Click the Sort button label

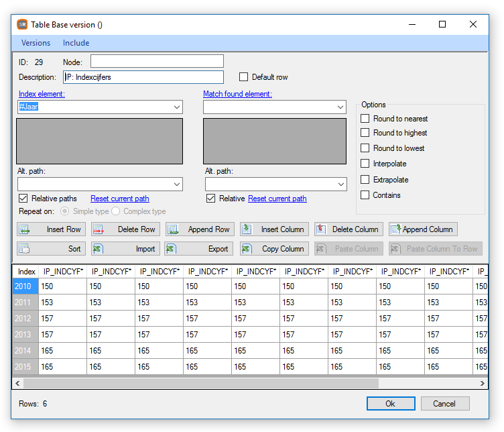(x=74, y=249)
